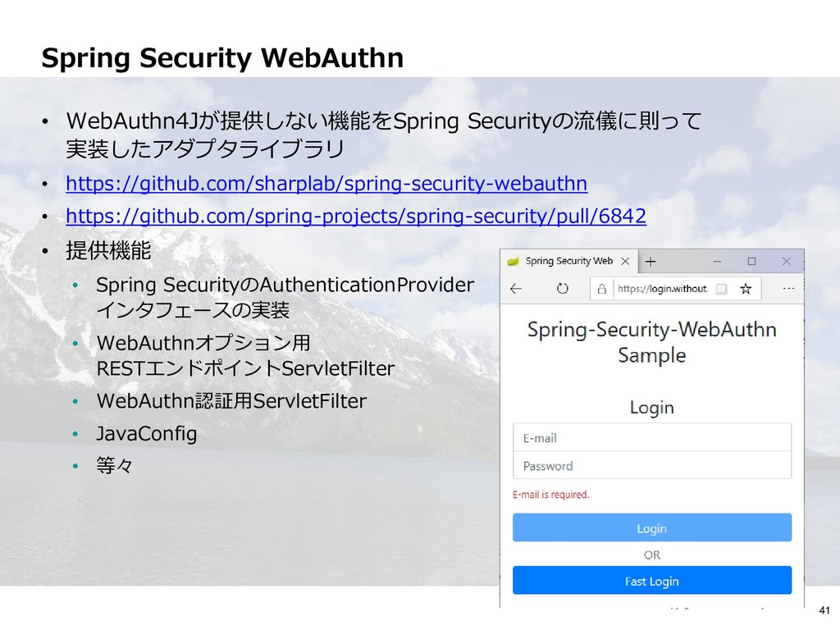Maximize the browser window

[x=751, y=262]
